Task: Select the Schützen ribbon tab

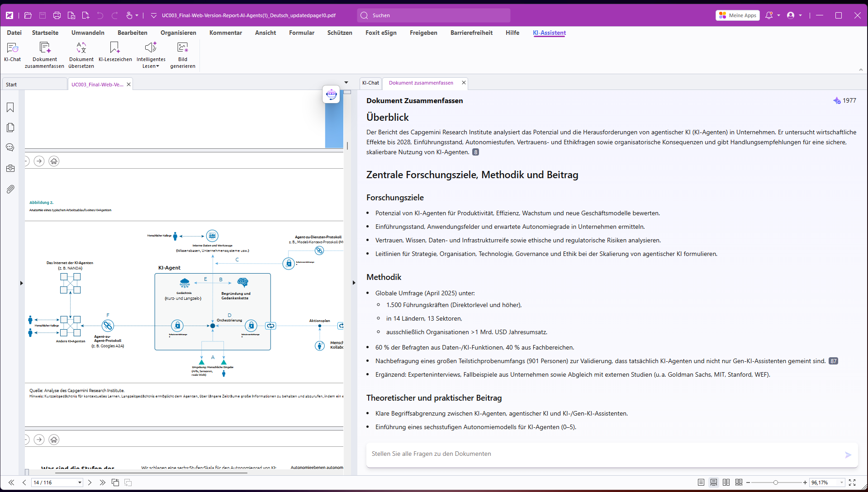Action: coord(340,33)
